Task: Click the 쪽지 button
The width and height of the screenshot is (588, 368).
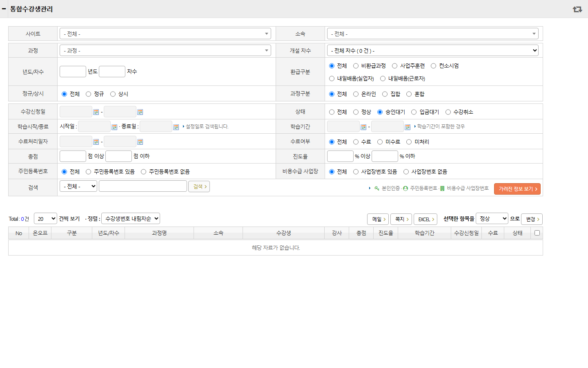Action: click(x=401, y=219)
